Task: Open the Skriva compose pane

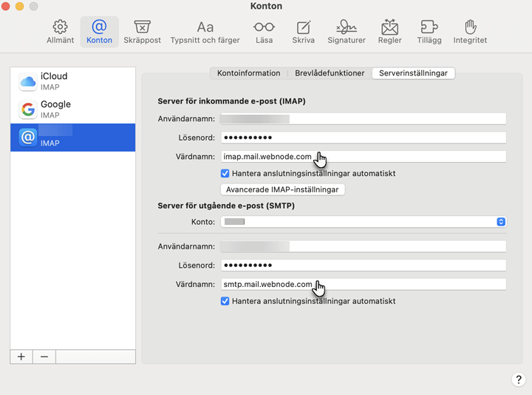Action: (x=304, y=32)
